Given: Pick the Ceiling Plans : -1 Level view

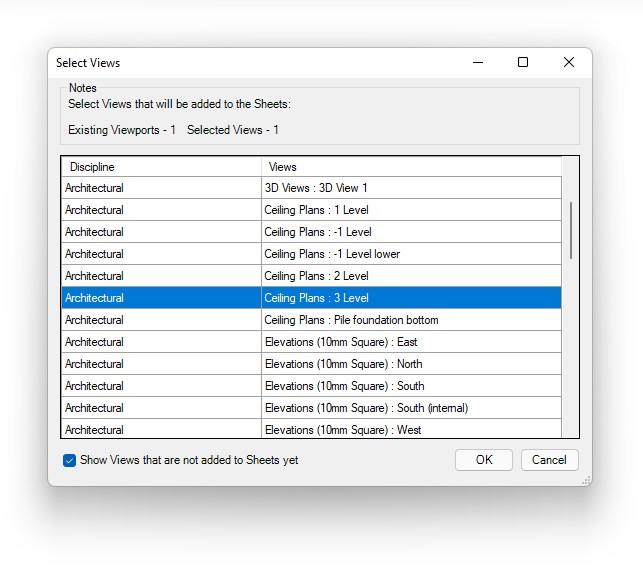Looking at the screenshot, I should coord(410,232).
